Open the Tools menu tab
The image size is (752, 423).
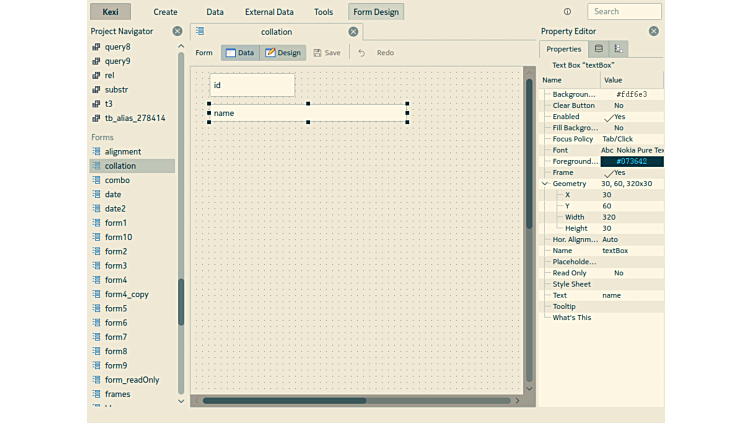[323, 12]
